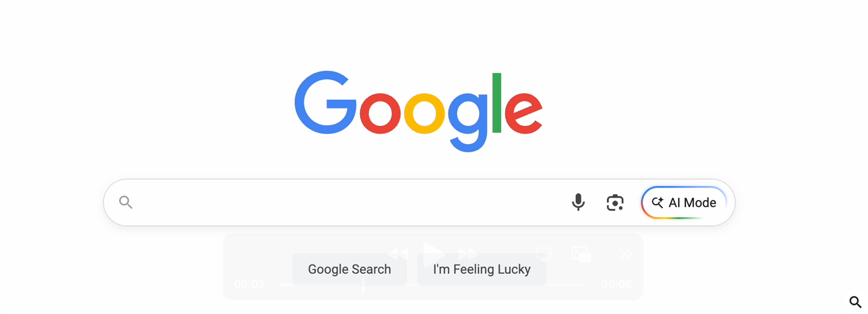Click the black magnifier icon at the bottom corner
This screenshot has height=314, width=868.
(x=855, y=302)
